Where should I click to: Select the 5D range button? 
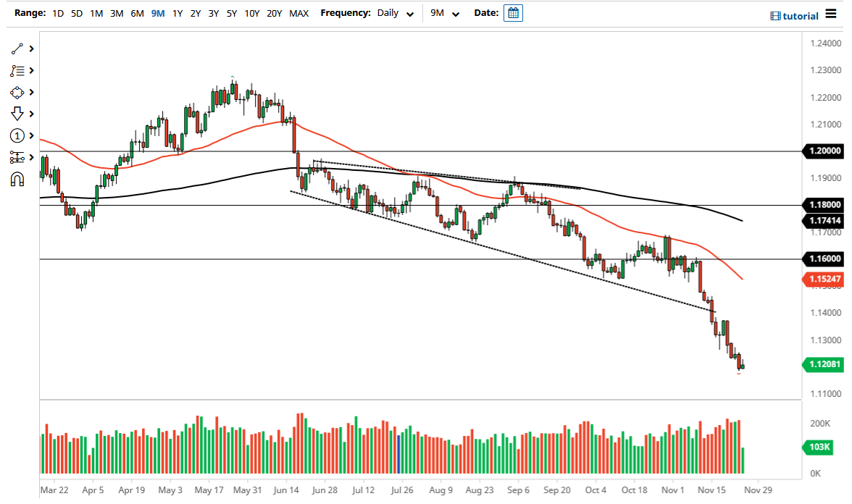coord(76,13)
